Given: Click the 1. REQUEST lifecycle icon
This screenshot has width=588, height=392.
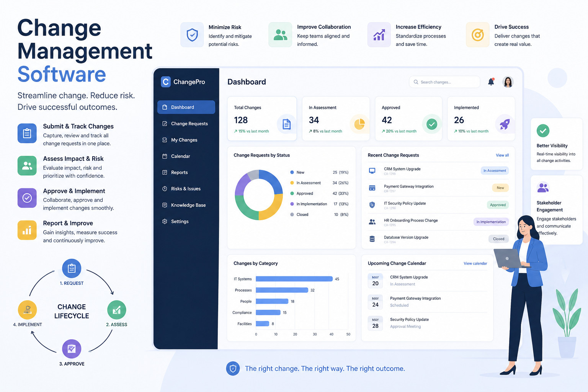Looking at the screenshot, I should (x=72, y=268).
